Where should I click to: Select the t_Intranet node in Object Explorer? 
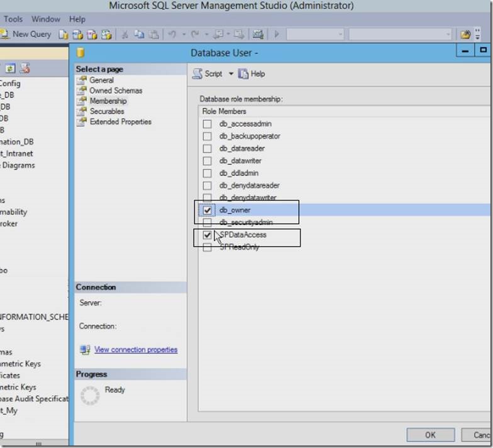pos(16,154)
